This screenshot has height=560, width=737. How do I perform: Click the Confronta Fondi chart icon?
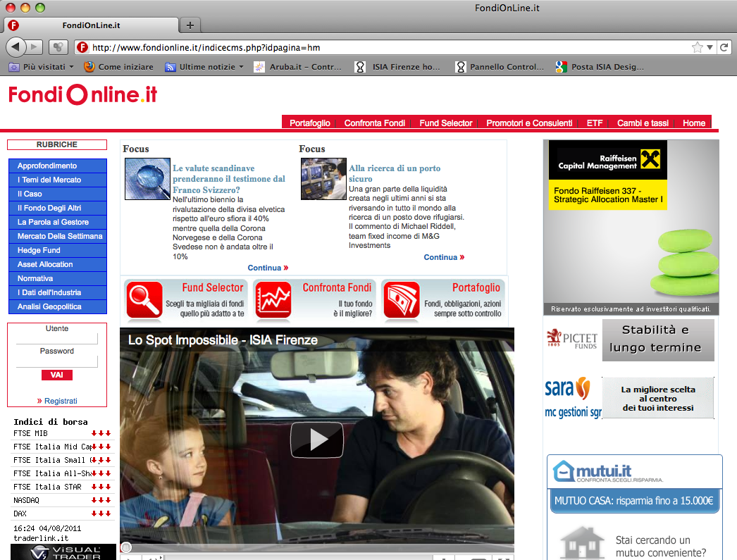[272, 300]
